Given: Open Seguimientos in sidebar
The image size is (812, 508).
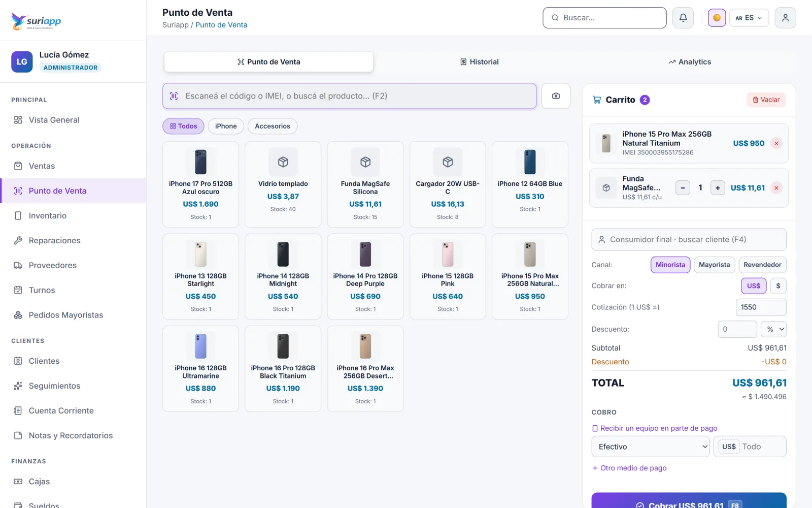Looking at the screenshot, I should point(73,386).
